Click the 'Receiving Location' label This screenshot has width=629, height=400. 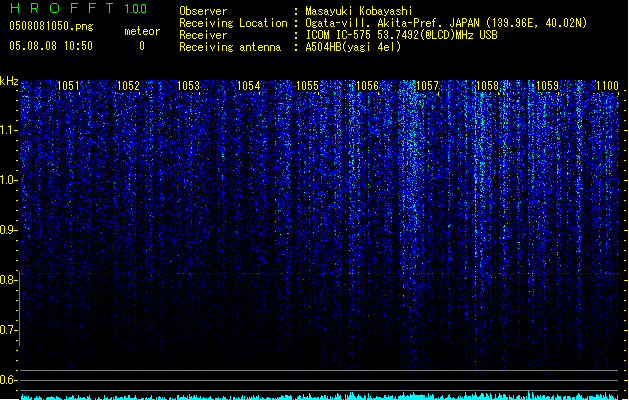click(233, 23)
